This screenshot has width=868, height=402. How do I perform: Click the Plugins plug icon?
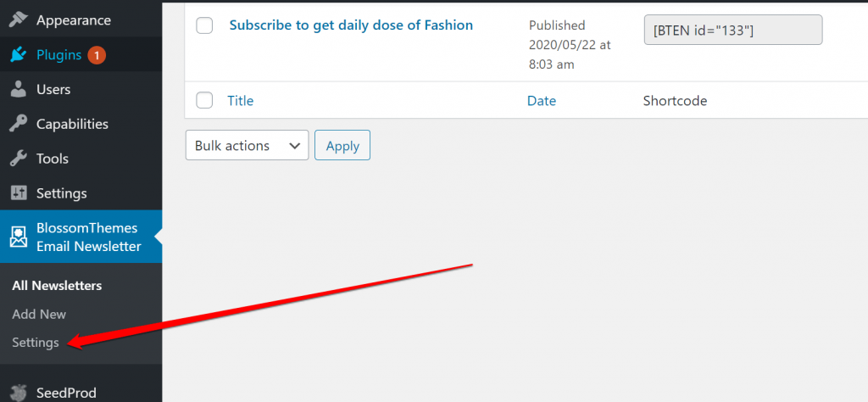pyautogui.click(x=18, y=55)
